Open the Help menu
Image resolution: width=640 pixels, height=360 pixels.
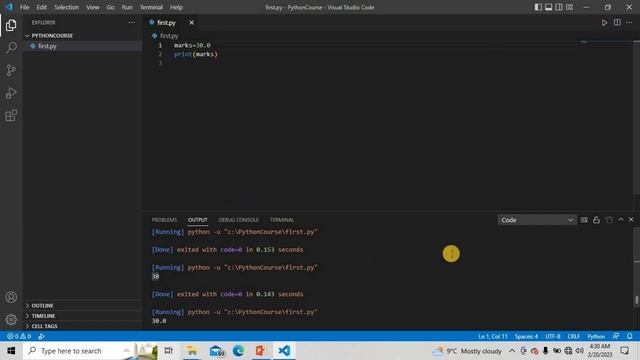[176, 7]
